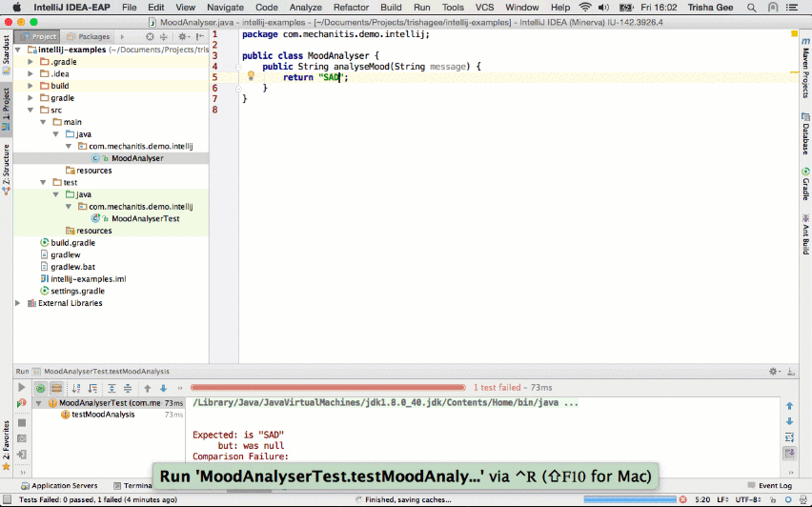This screenshot has height=507, width=812.
Task: Open Spotlight search in menu bar
Action: click(751, 8)
